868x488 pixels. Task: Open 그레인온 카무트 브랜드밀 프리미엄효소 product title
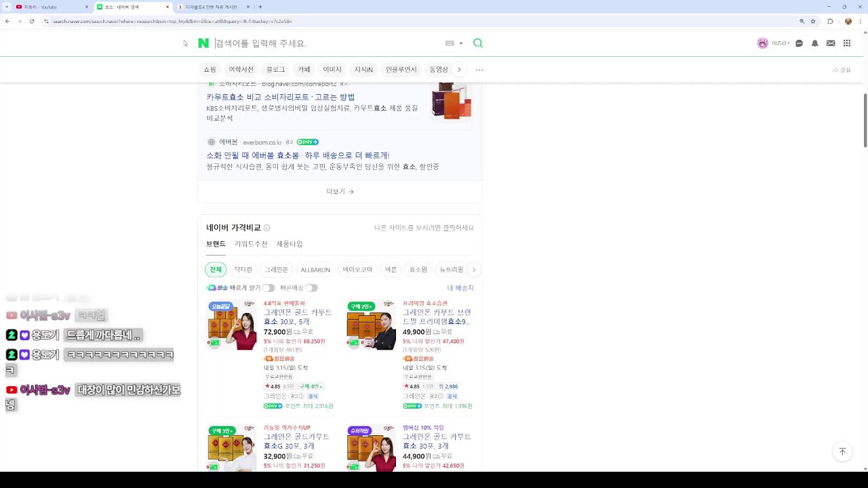pyautogui.click(x=437, y=317)
